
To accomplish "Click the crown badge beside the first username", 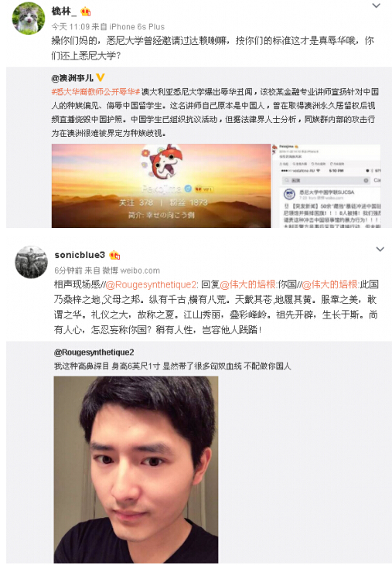I will (85, 12).
